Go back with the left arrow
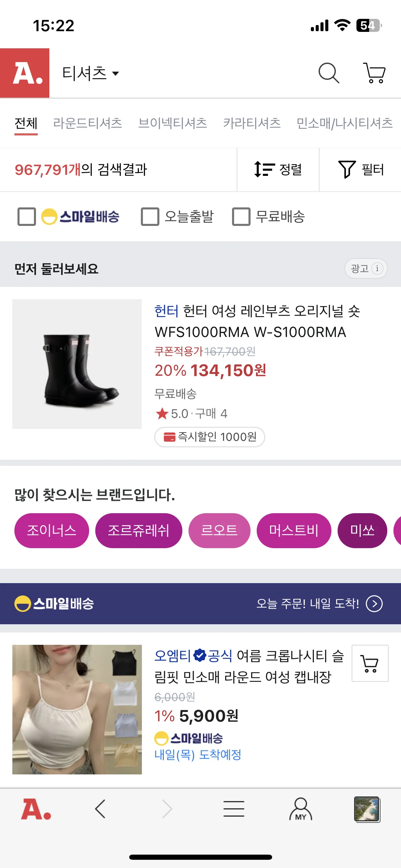The height and width of the screenshot is (868, 401). [x=100, y=809]
